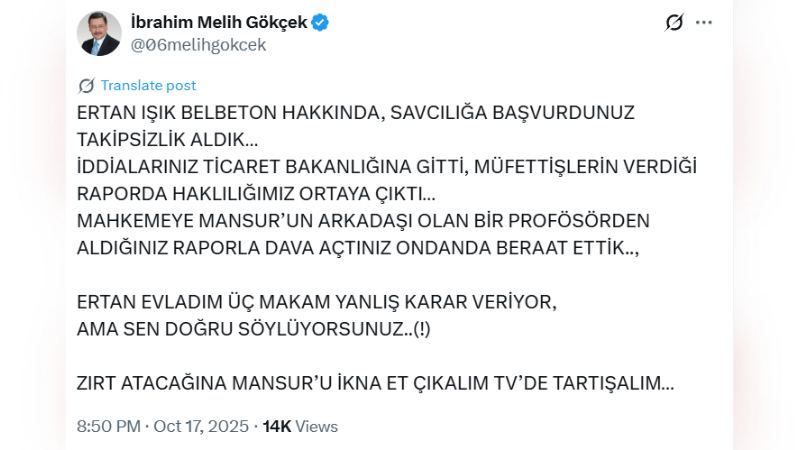
Task: Open the Grok explain-post icon
Action: [x=674, y=23]
